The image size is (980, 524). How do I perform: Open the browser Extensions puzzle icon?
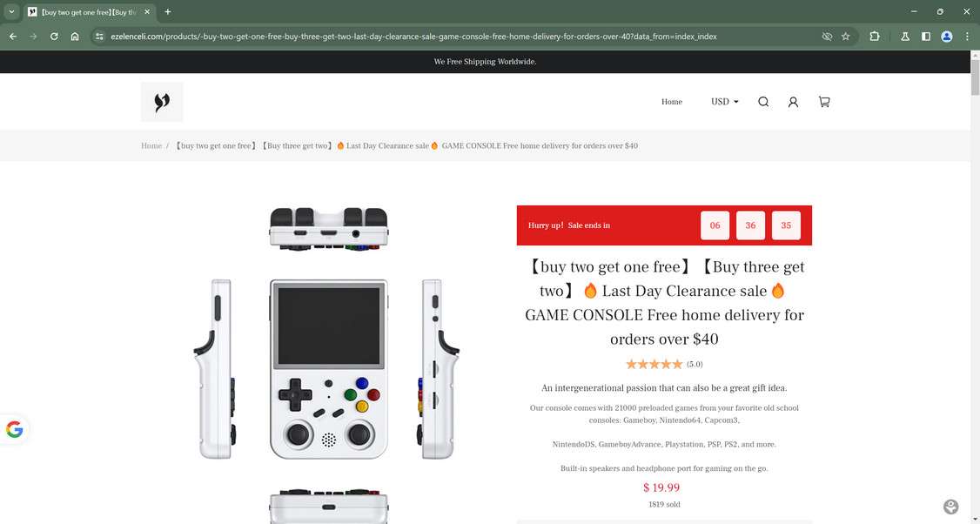pyautogui.click(x=875, y=37)
